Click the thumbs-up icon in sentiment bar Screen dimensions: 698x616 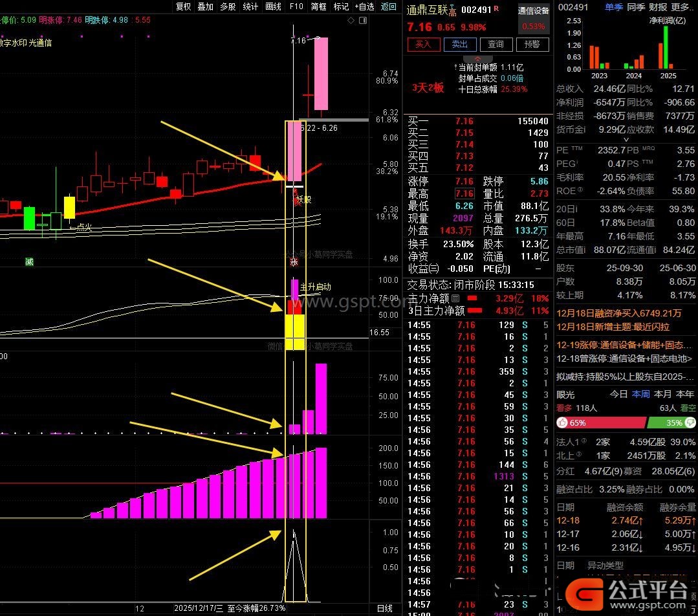[562, 423]
